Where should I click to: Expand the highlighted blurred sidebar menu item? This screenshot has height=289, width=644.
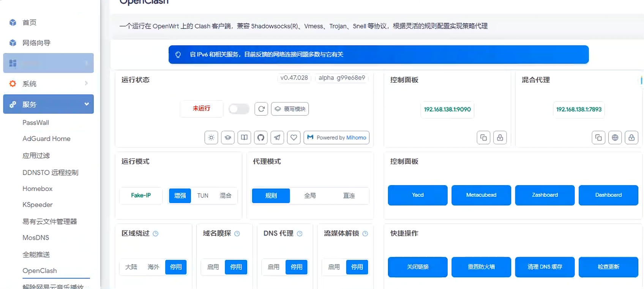pyautogui.click(x=49, y=63)
